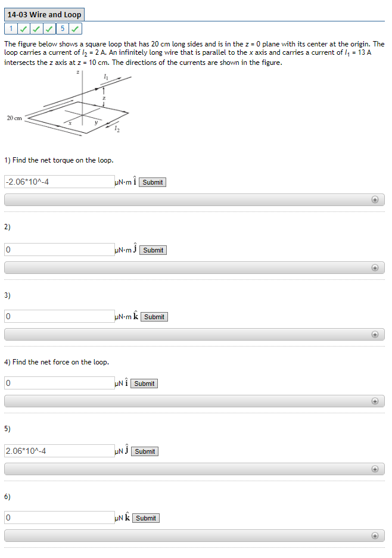
Task: Expand the feedback panel below question 5
Action: (x=375, y=469)
